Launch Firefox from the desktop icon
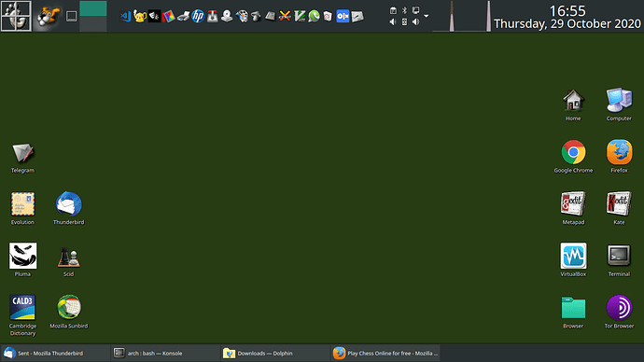644x362 pixels. [x=619, y=152]
